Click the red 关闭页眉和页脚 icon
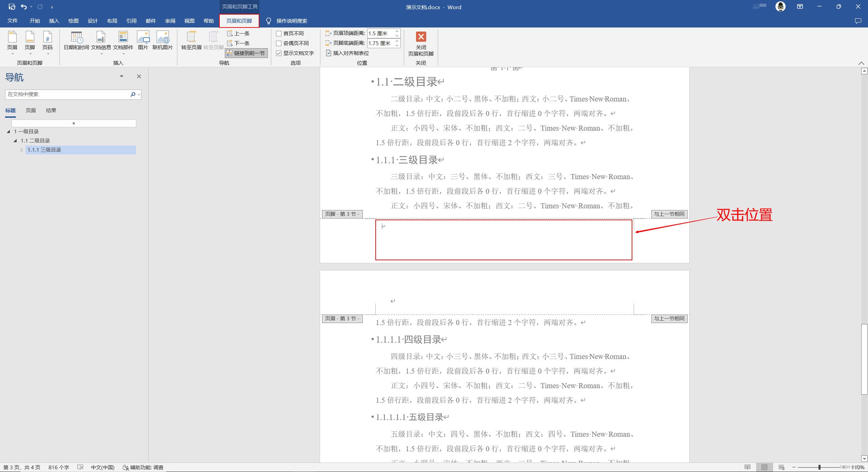Viewport: 868px width, 472px height. pos(421,37)
